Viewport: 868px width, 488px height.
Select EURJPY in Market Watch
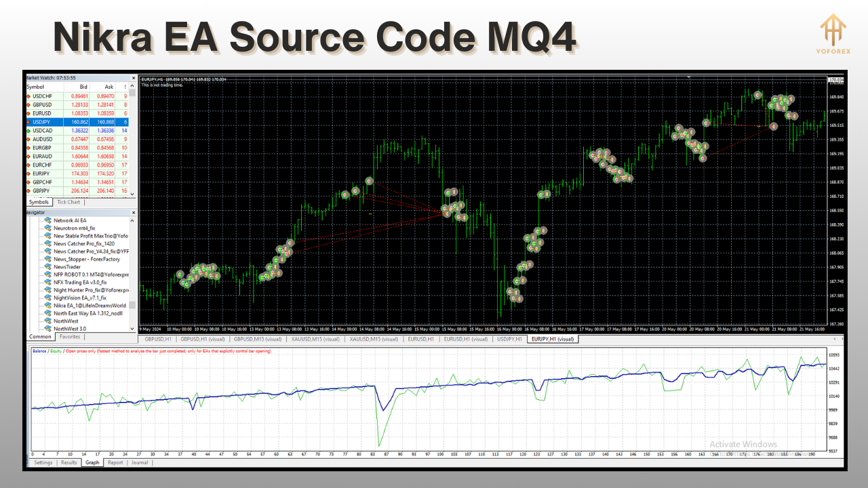coord(77,174)
